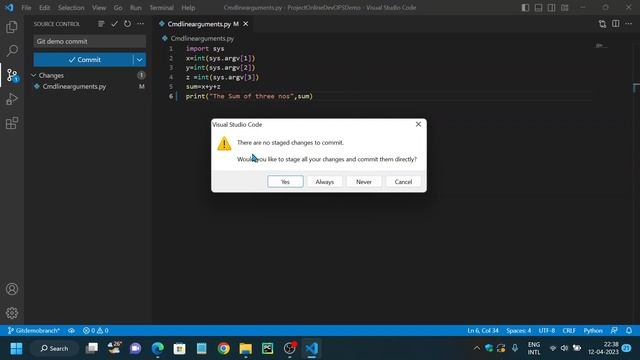Open the File menu
The height and width of the screenshot is (360, 640).
coord(27,8)
